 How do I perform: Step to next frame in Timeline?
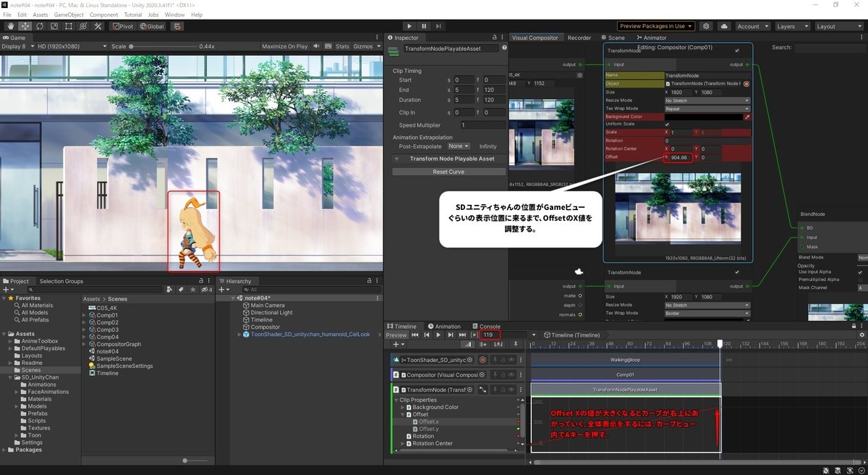451,335
